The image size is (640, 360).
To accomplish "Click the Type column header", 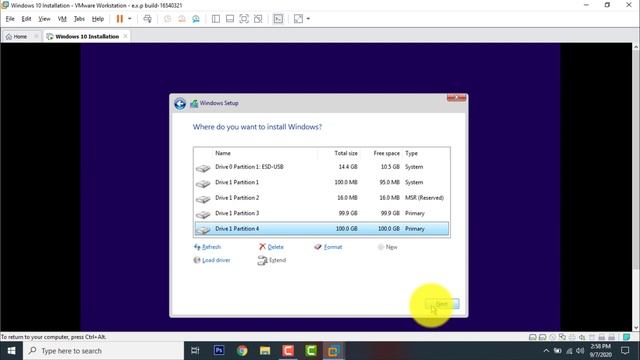I will tap(411, 153).
